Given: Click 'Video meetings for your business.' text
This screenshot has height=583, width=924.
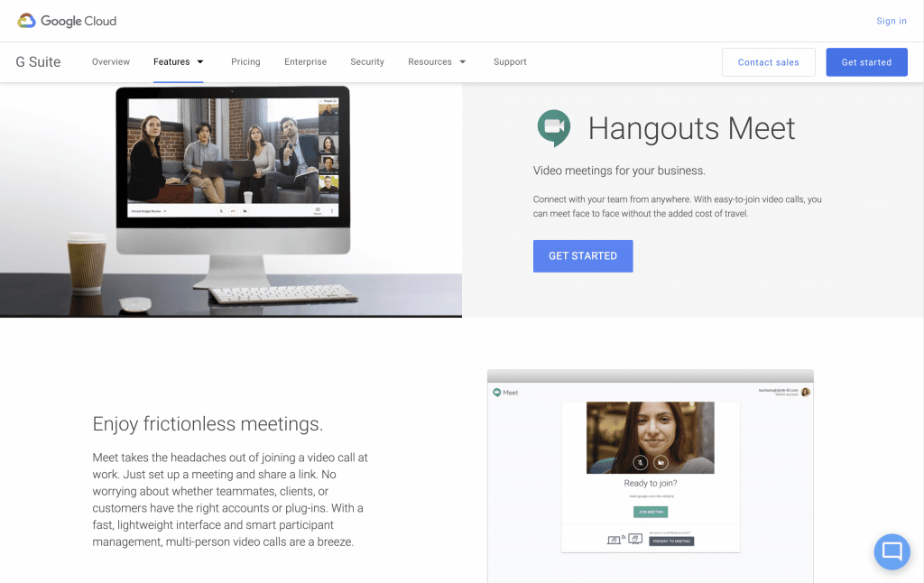Looking at the screenshot, I should pyautogui.click(x=619, y=171).
